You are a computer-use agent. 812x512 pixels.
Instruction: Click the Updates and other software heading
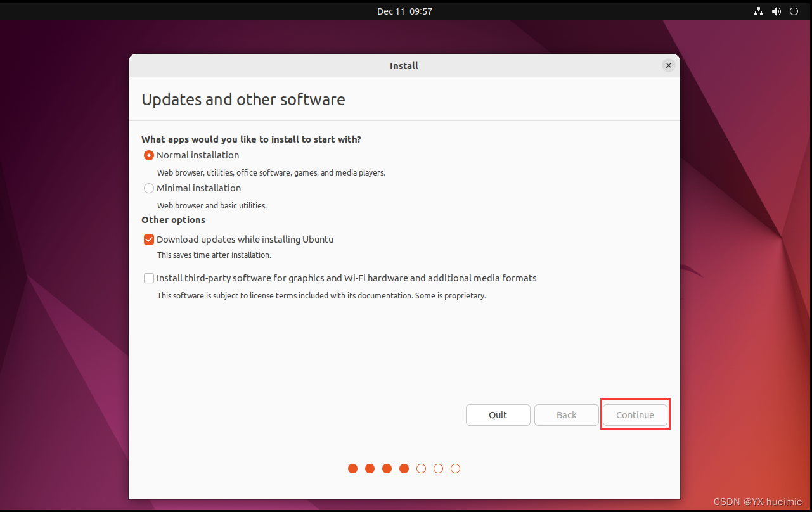[x=243, y=99]
